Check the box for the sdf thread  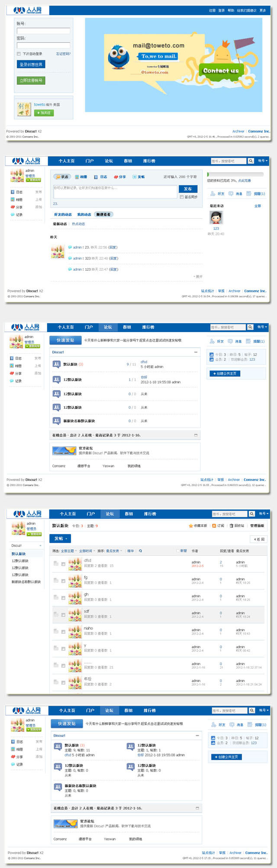tap(63, 615)
